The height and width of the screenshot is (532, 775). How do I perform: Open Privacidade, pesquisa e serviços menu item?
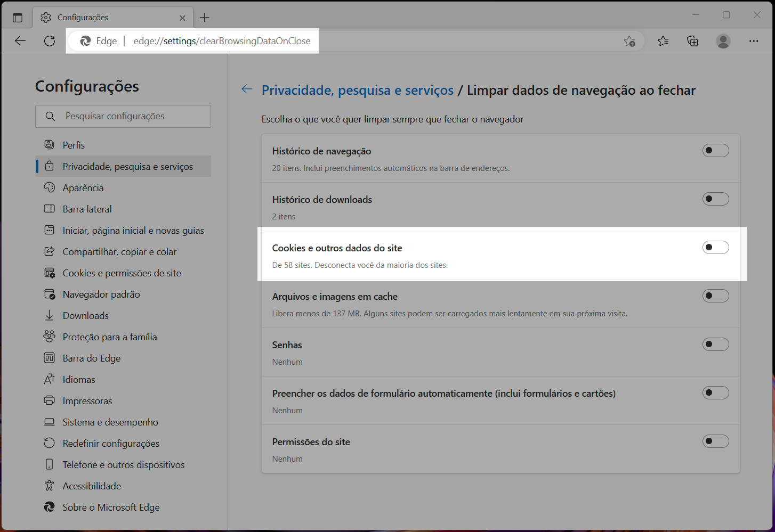pos(123,166)
